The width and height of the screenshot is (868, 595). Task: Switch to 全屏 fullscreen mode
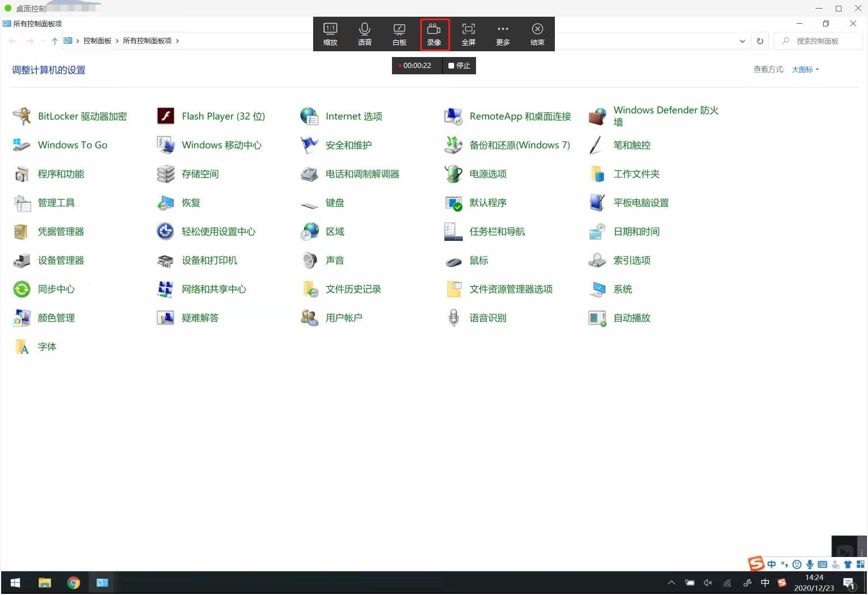(x=469, y=34)
